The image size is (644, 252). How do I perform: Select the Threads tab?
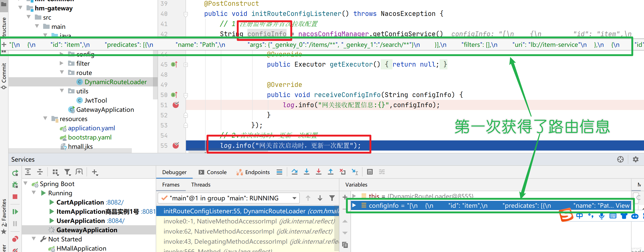point(201,185)
